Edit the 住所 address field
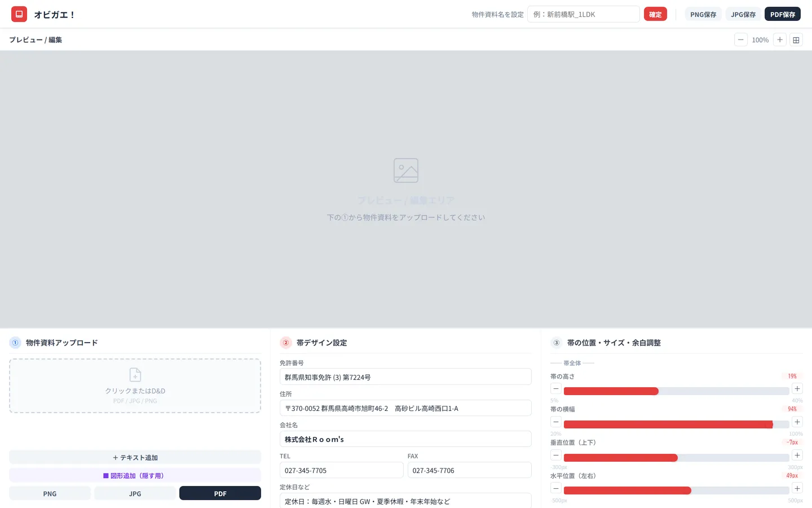The height and width of the screenshot is (508, 812). (x=405, y=408)
